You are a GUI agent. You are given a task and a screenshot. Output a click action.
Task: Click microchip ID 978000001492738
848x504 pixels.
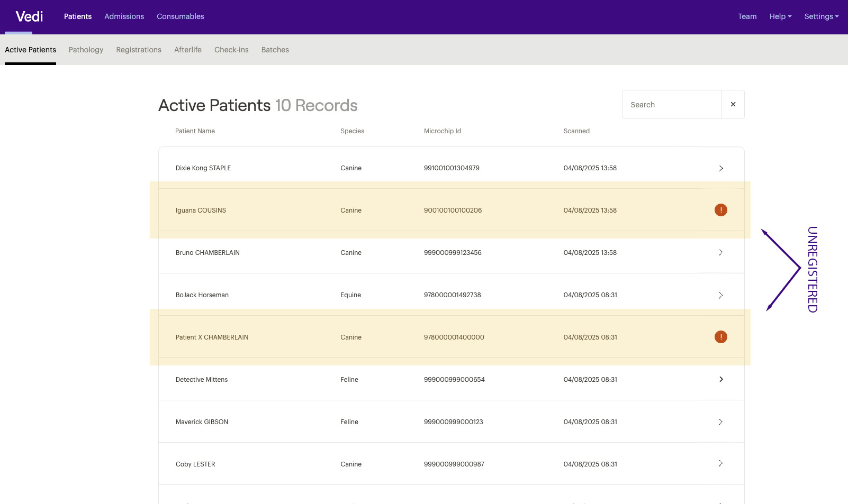click(452, 295)
